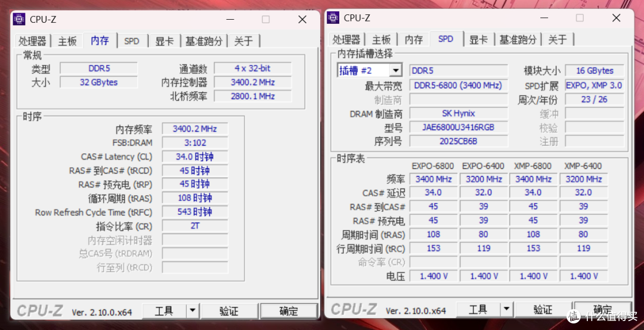Viewport: 644px width, 330px height.
Task: Switch to 处理器 tab in right window
Action: pyautogui.click(x=346, y=39)
